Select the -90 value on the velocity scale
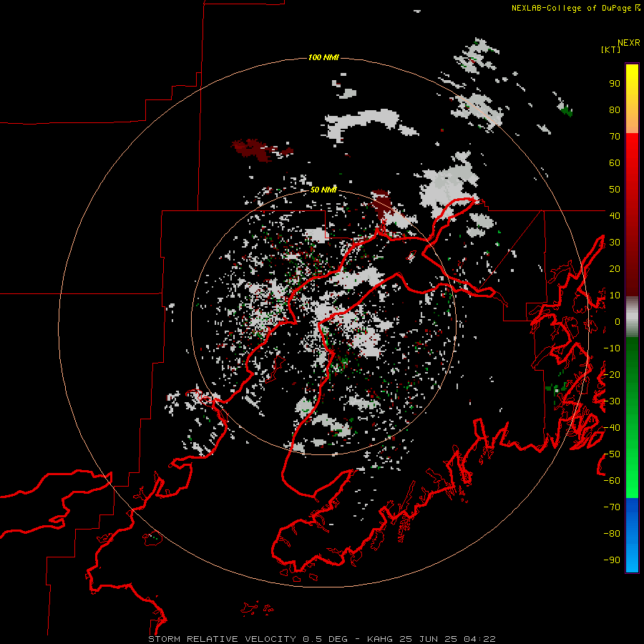The image size is (644, 644). pos(612,560)
